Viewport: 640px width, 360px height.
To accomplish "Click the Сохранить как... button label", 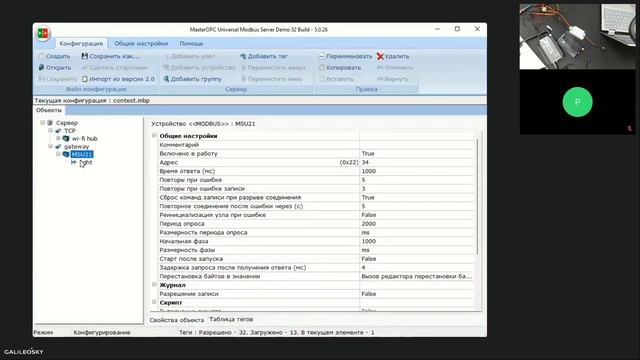I will pos(114,56).
